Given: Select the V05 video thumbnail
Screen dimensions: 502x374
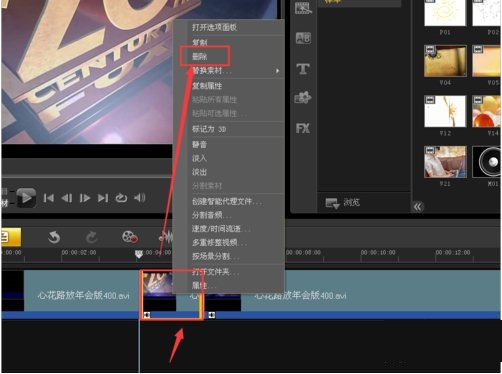Looking at the screenshot, I should [487, 61].
